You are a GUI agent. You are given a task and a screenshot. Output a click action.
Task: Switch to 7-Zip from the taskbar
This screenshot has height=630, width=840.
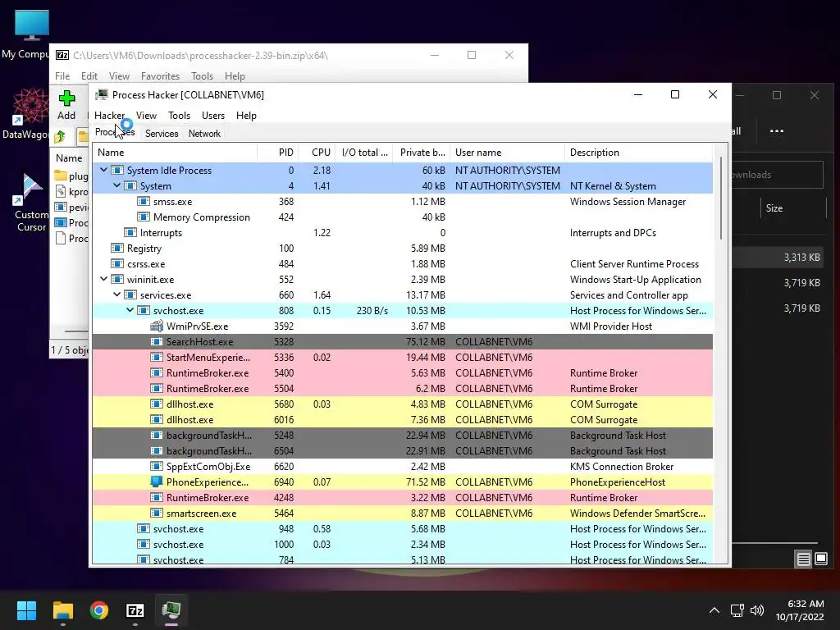pyautogui.click(x=135, y=610)
